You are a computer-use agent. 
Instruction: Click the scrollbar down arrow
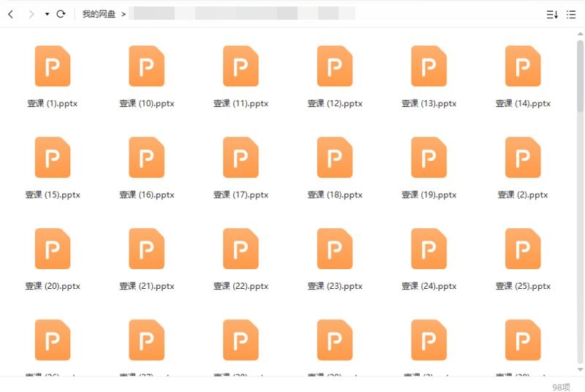point(580,369)
